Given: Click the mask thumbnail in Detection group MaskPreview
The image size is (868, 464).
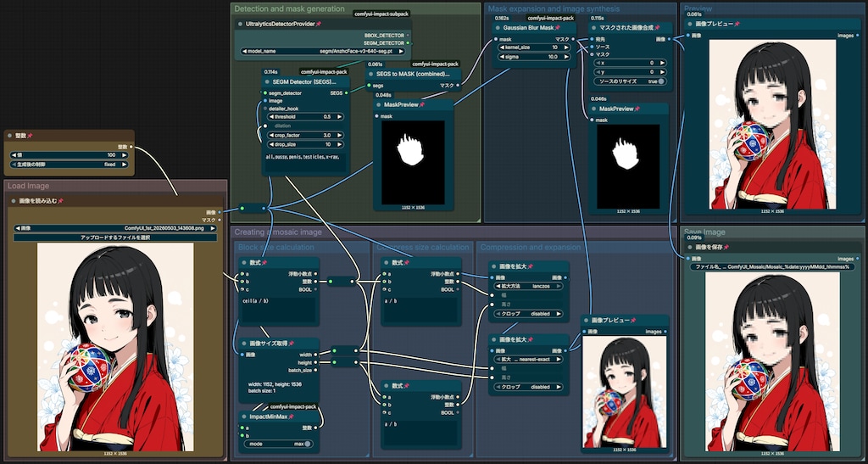Looking at the screenshot, I should pos(413,162).
